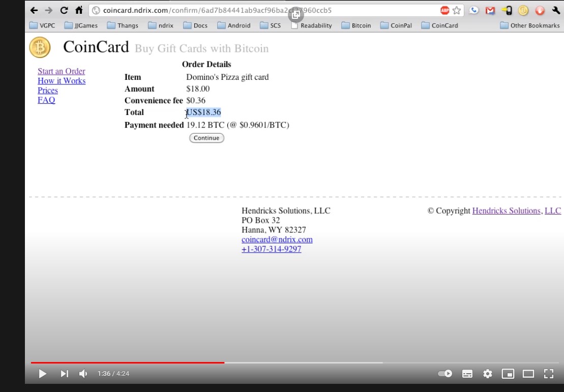This screenshot has width=564, height=392.
Task: Open the Bitcoin bookmarks folder
Action: point(356,25)
